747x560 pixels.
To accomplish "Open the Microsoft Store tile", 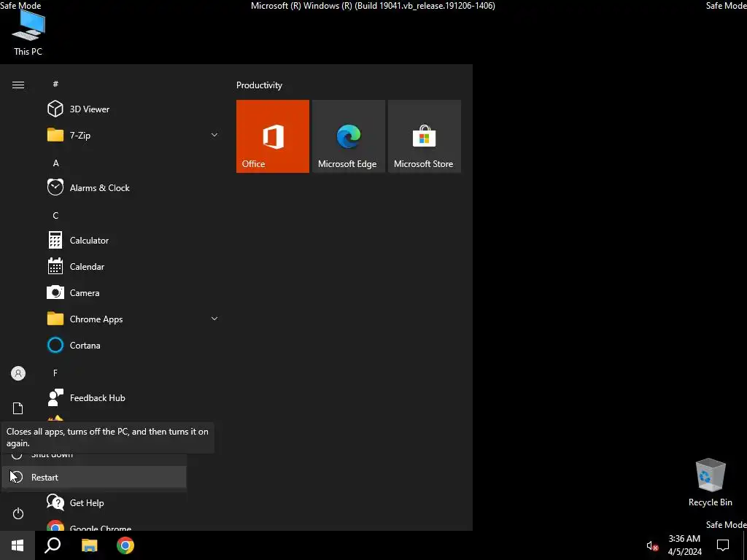I will (x=425, y=136).
